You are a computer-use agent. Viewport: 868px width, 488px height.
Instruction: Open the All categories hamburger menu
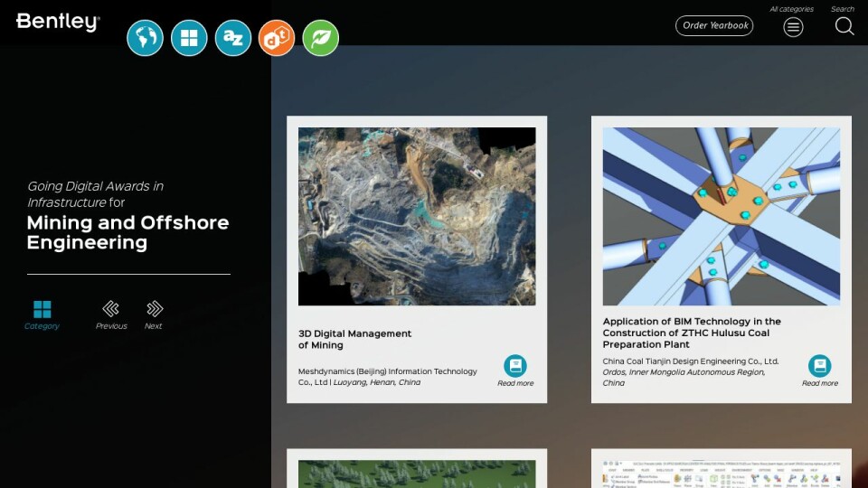(793, 26)
